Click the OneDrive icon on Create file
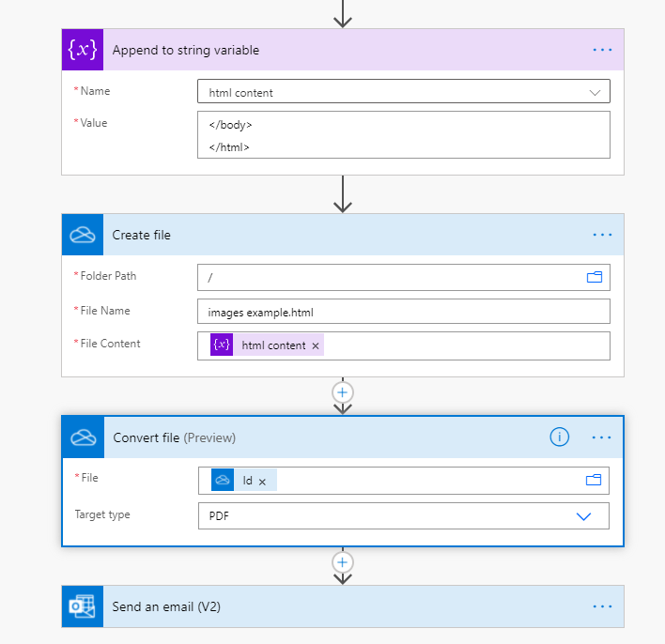 click(82, 235)
